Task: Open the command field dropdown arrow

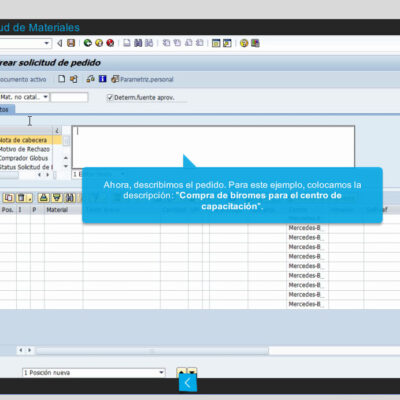Action: click(x=47, y=43)
